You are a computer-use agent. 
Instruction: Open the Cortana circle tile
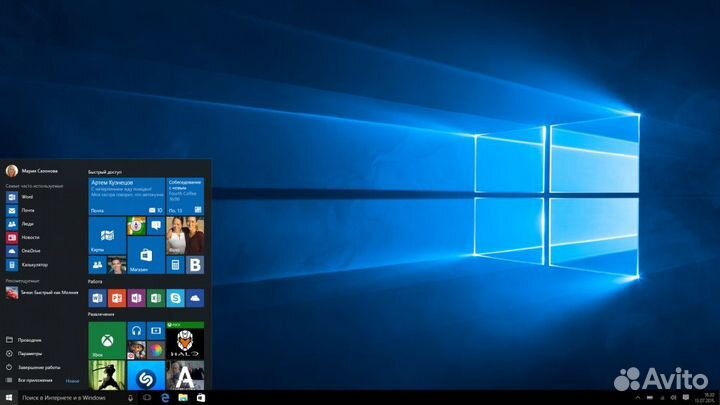(136, 226)
